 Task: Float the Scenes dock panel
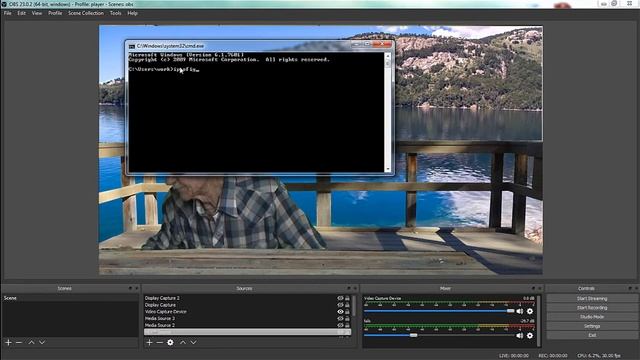tap(130, 288)
